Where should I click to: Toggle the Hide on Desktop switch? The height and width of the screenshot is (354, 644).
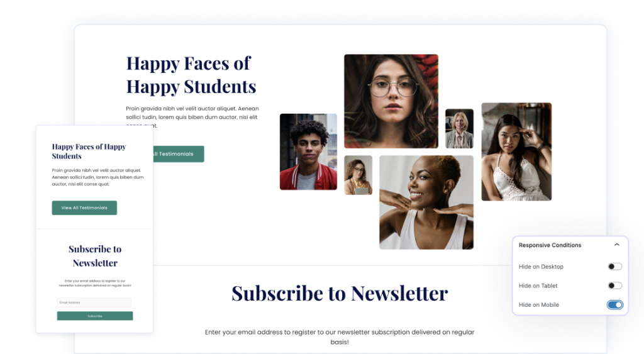(x=615, y=267)
